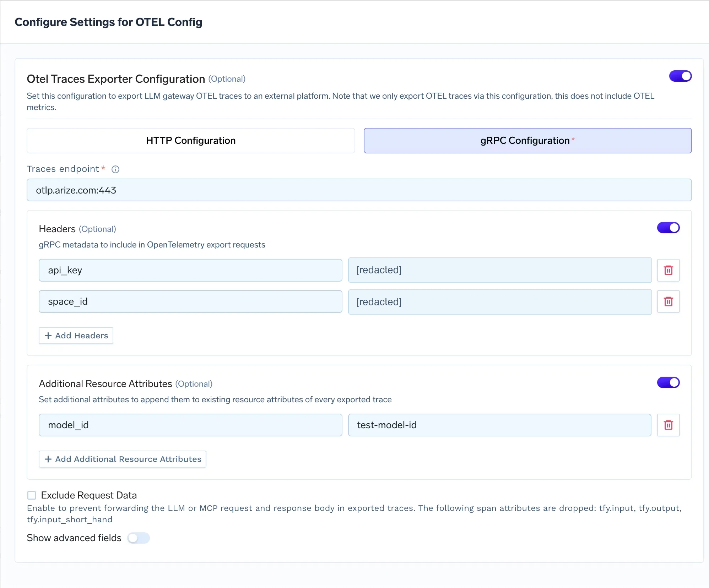Edit the test-model-id attribute value field

tap(499, 425)
